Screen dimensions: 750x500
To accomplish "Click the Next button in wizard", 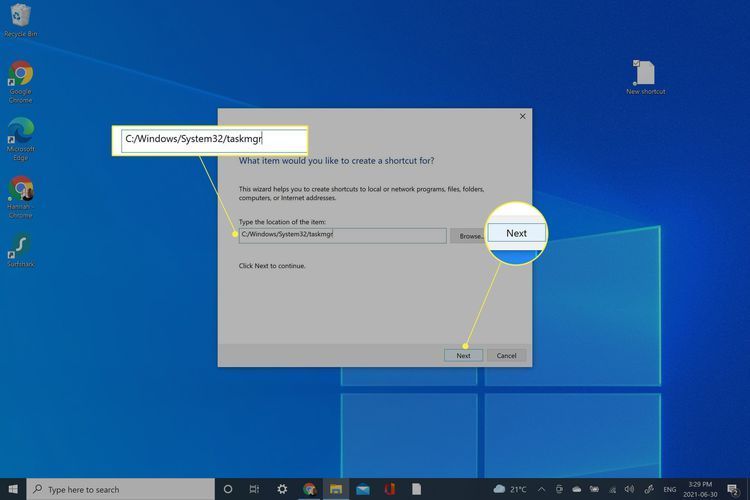I will [463, 355].
